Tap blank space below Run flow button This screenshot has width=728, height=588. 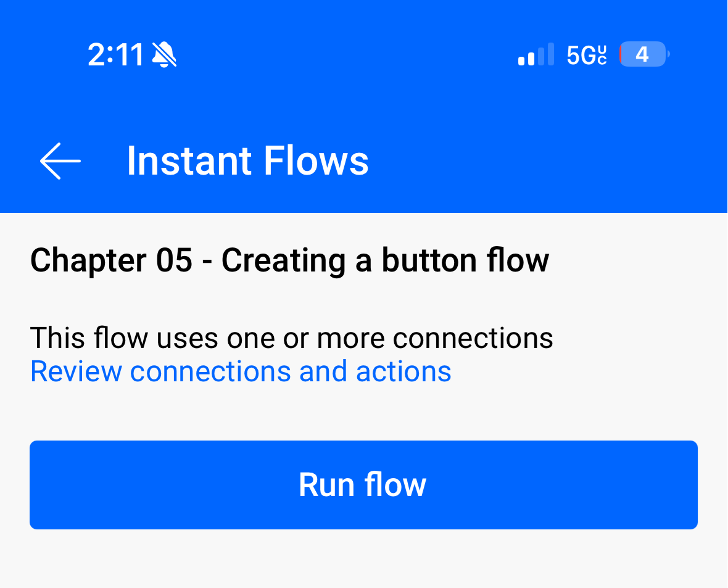(364, 560)
